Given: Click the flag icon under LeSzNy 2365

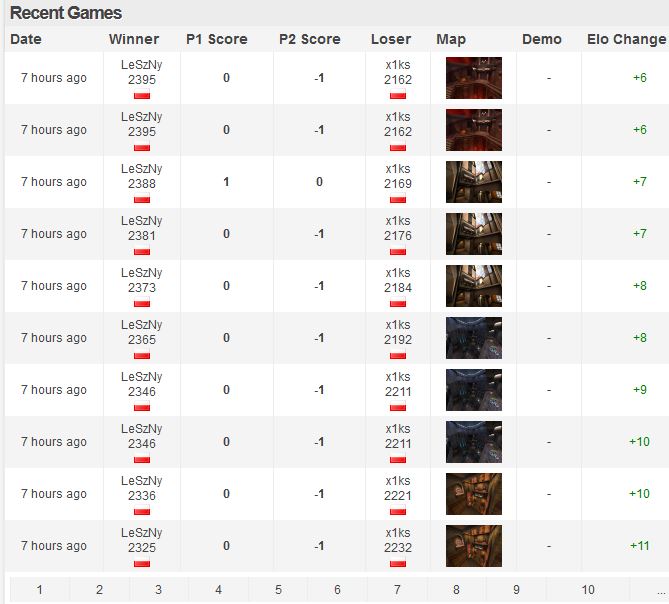Looking at the screenshot, I should click(141, 356).
